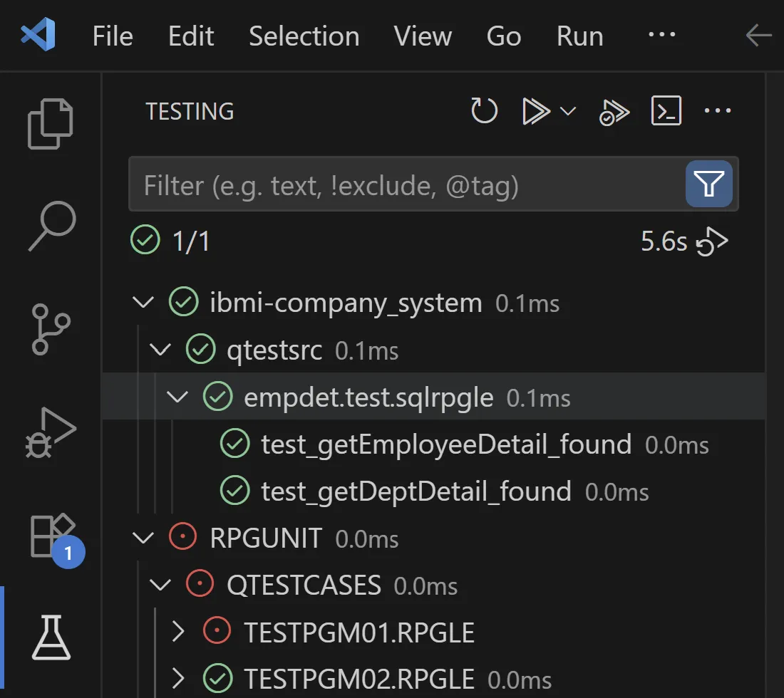Open dropdown arrow next to Run Tests
Image resolution: width=784 pixels, height=698 pixels.
(568, 111)
